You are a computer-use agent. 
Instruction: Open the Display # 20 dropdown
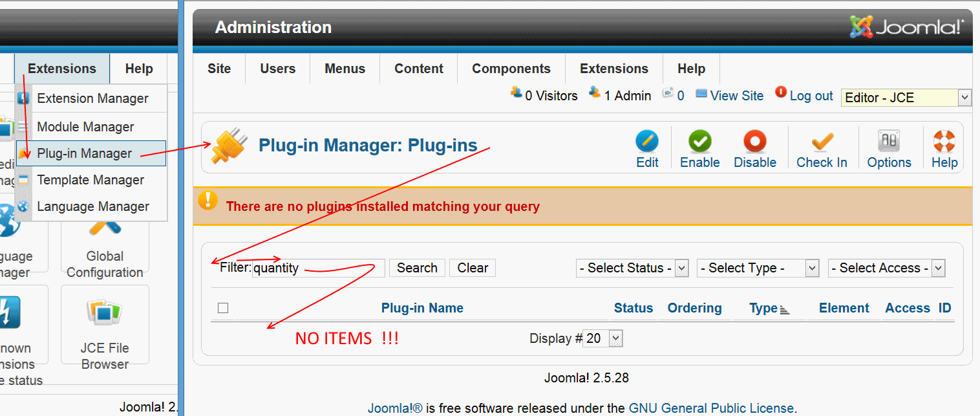(603, 338)
